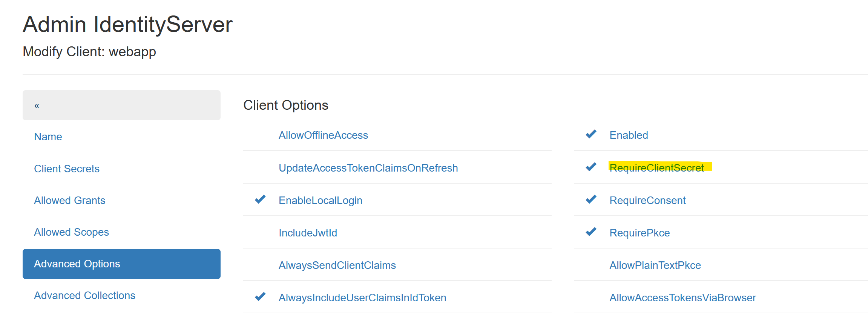Image resolution: width=868 pixels, height=313 pixels.
Task: Click the highlighted RequireClientSecret link
Action: pyautogui.click(x=656, y=168)
